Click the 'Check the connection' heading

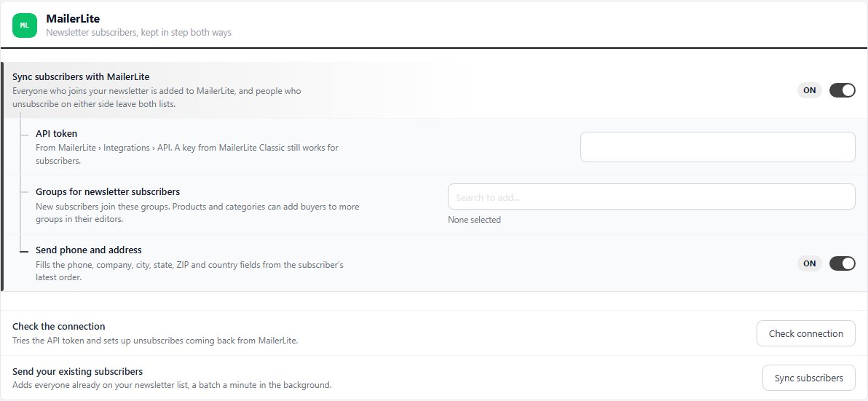59,326
